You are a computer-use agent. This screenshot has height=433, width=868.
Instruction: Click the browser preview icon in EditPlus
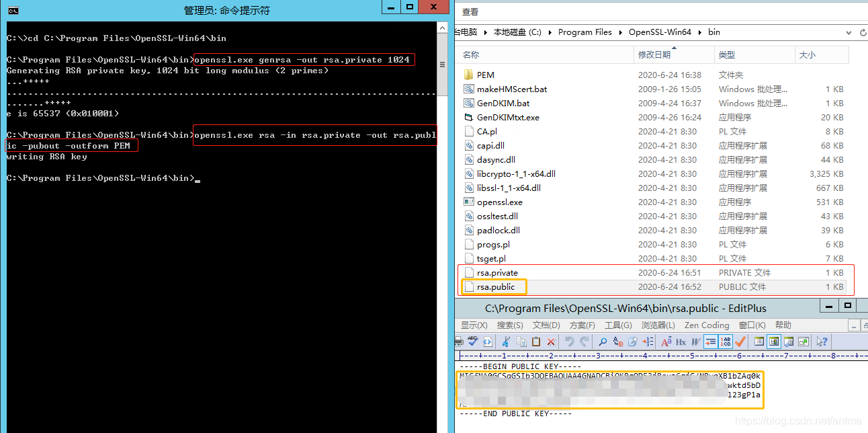pyautogui.click(x=488, y=342)
